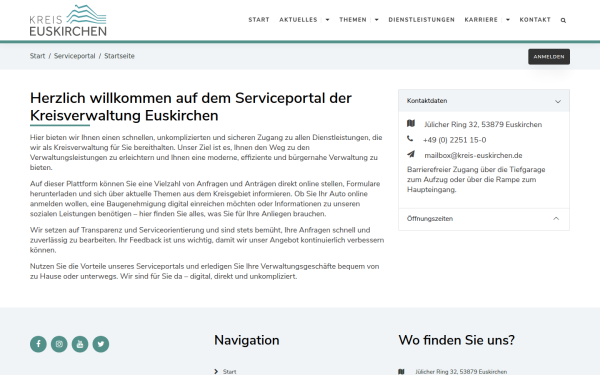Expand the Öffnungszeiten panel chevron
This screenshot has width=600, height=375.
[556, 218]
